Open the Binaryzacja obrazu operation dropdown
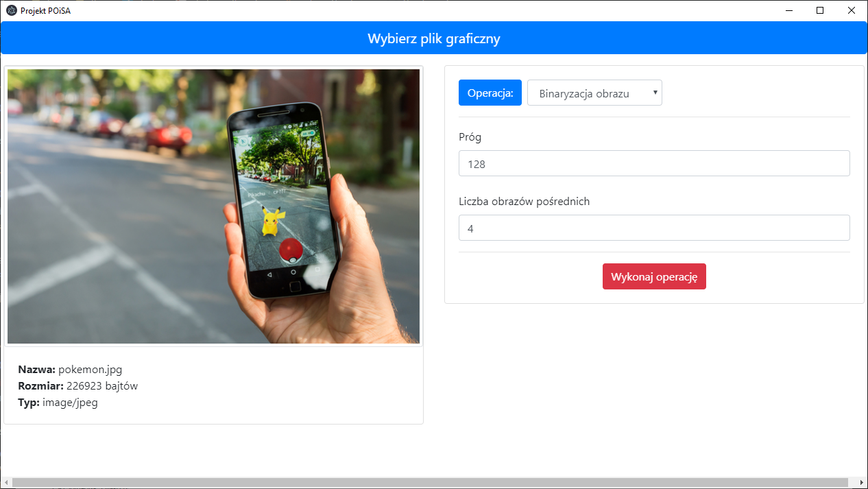The image size is (868, 489). [594, 93]
